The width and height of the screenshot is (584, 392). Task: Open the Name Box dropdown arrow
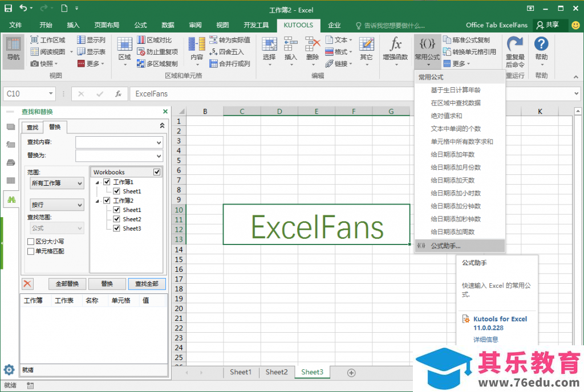pyautogui.click(x=51, y=93)
